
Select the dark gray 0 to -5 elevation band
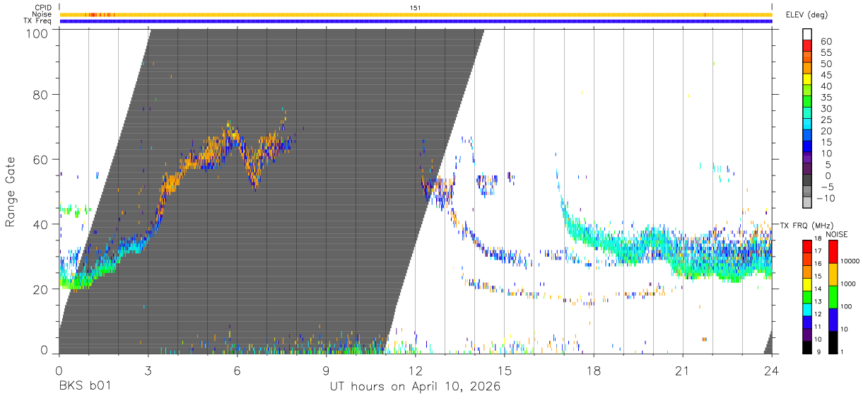point(807,181)
